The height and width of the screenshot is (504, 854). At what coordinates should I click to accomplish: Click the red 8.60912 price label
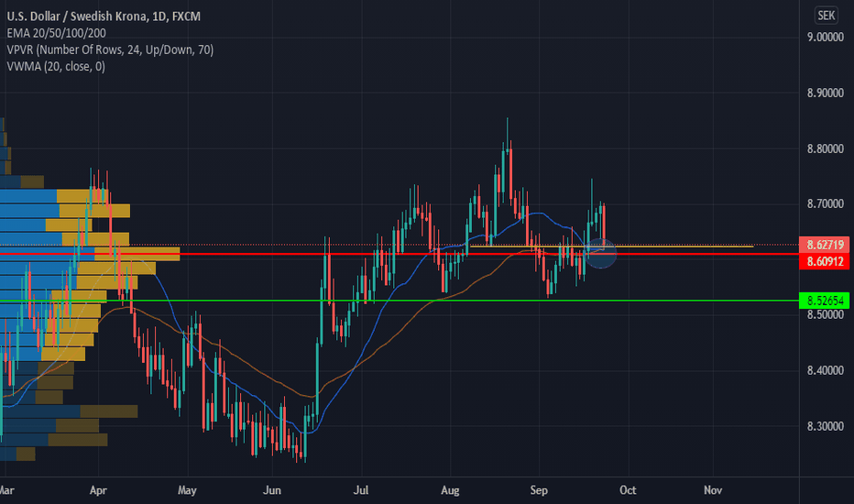coord(825,261)
